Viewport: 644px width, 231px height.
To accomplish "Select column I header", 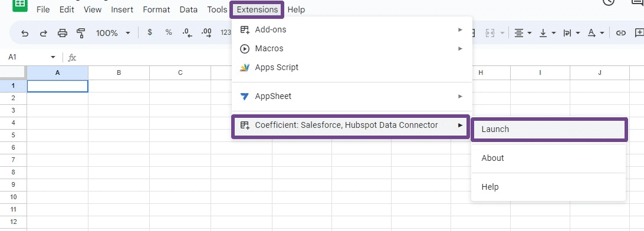I will (540, 72).
